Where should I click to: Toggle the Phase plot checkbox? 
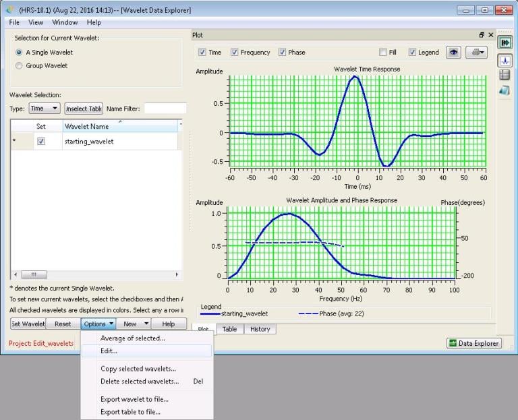point(282,52)
